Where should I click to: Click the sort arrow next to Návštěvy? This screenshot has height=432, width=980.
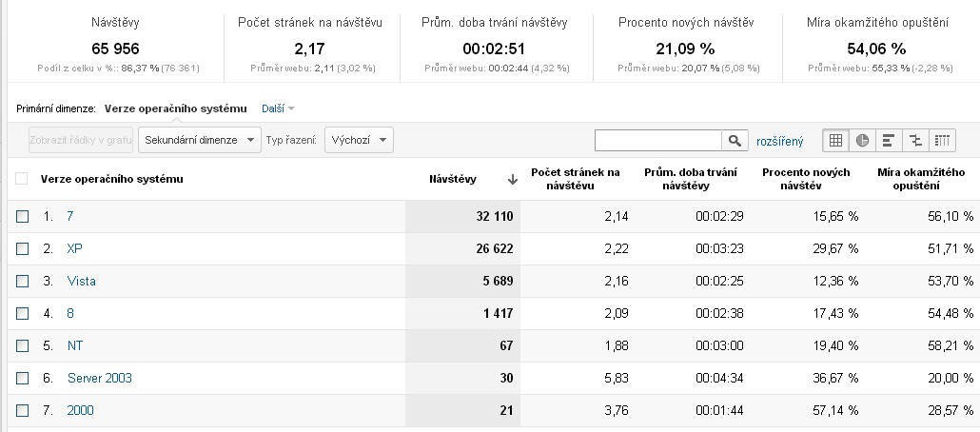coord(513,180)
